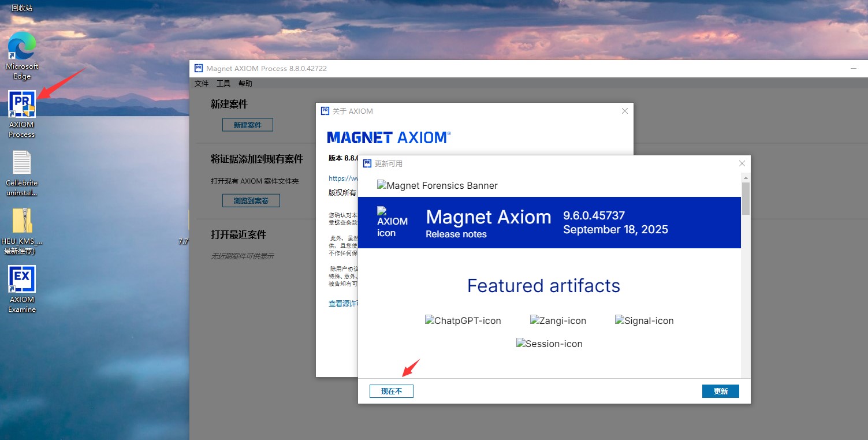Click the 将证据添加到现有案件 heading
This screenshot has width=868, height=440.
[x=257, y=158]
